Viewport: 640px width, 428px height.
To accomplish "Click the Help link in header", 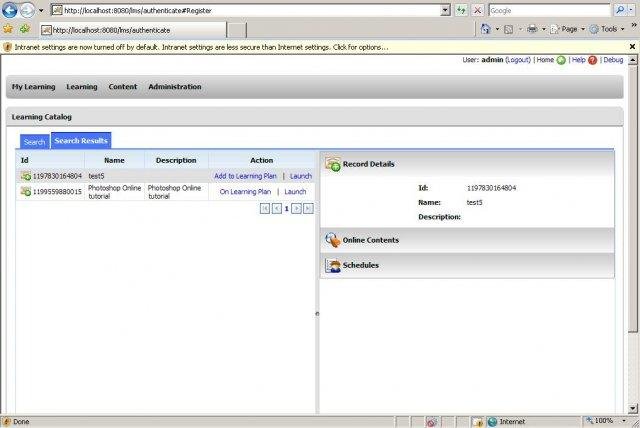I will click(x=578, y=60).
